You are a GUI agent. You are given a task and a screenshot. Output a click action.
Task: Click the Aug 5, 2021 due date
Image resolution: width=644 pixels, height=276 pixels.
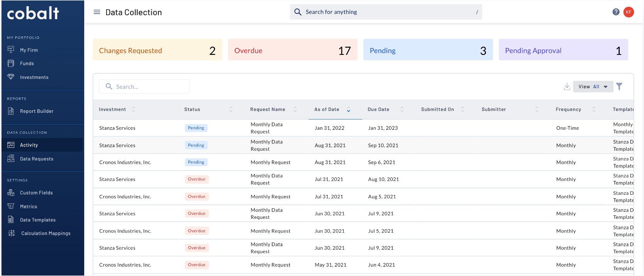tap(382, 197)
